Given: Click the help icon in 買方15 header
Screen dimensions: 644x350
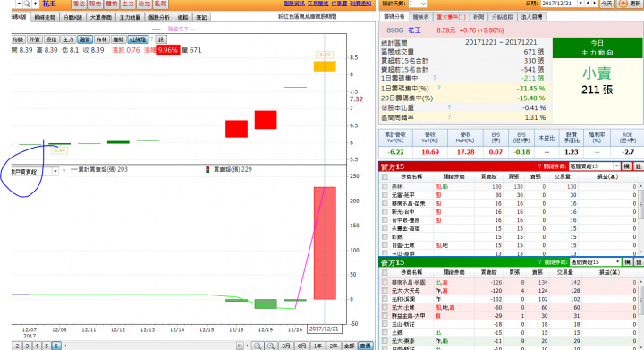Looking at the screenshot, I should (539, 166).
